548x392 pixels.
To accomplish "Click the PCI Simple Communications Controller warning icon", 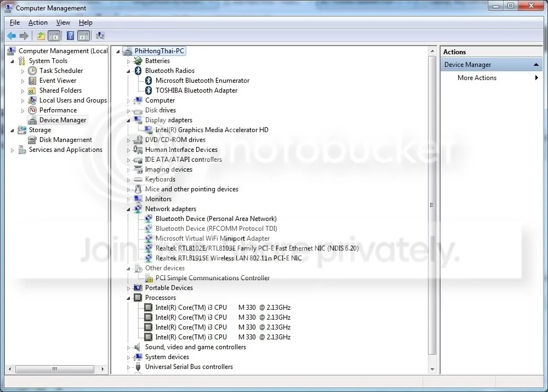I will 149,278.
